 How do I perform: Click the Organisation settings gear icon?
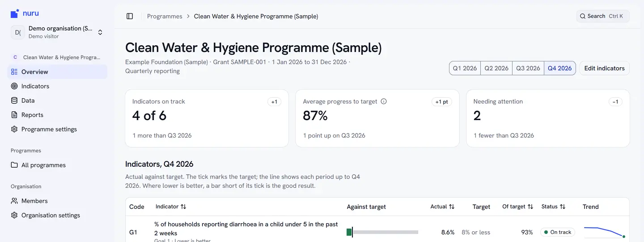[x=14, y=215]
